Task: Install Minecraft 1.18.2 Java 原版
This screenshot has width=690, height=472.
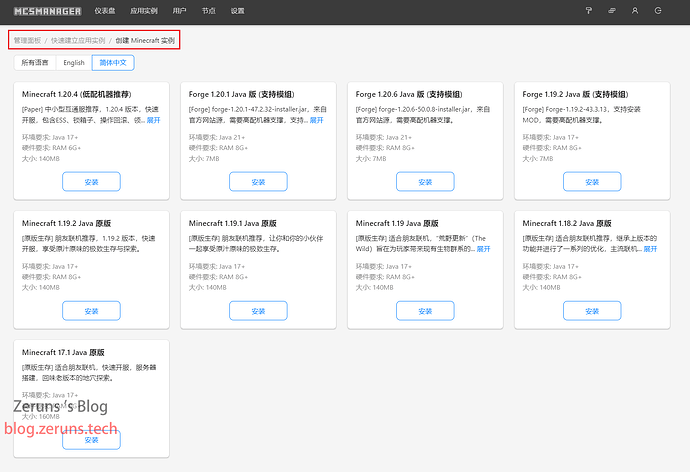Action: (592, 311)
